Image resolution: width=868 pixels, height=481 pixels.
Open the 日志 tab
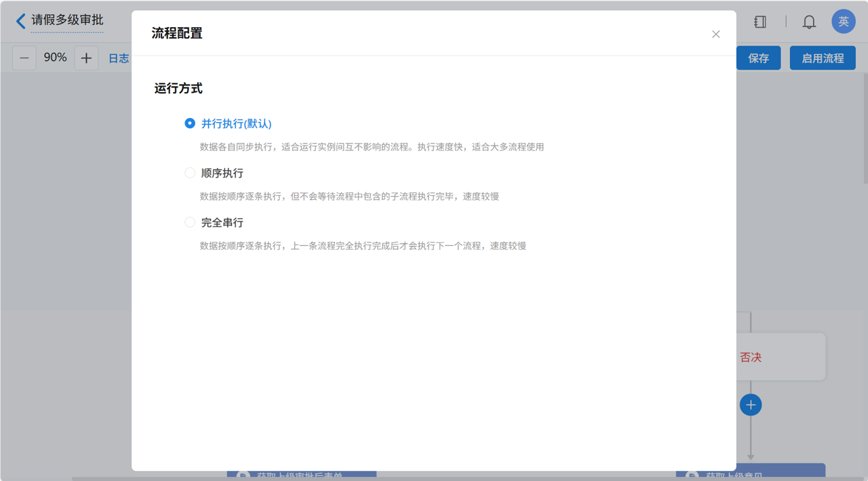[x=119, y=58]
